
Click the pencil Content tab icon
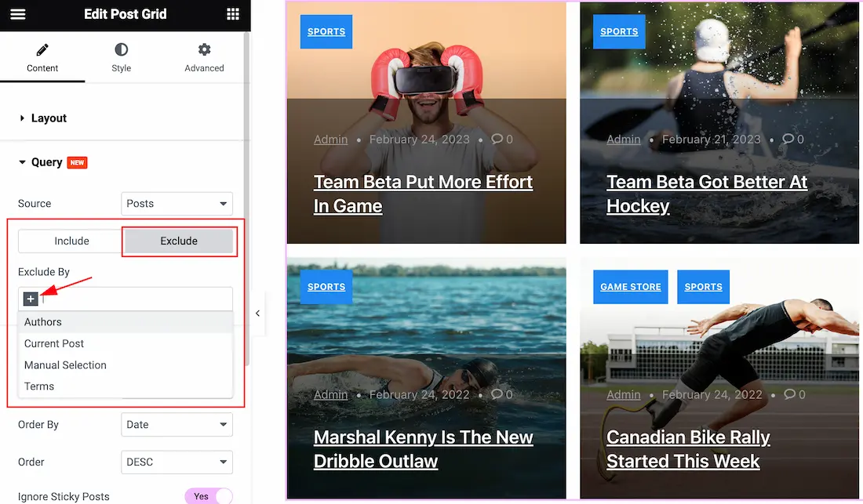point(42,50)
